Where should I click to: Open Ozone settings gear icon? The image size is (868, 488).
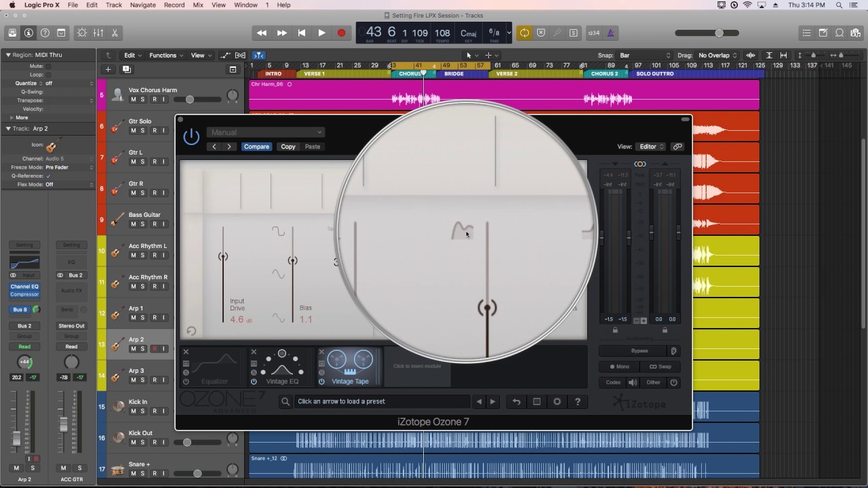(557, 401)
